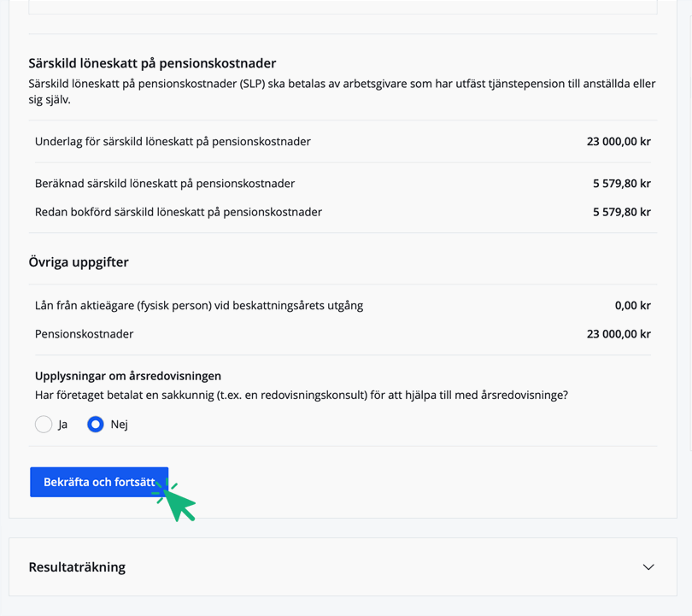This screenshot has height=616, width=692.
Task: Click Beräknad särskild löneskatt value 5 579,80 kr
Action: pyautogui.click(x=621, y=184)
